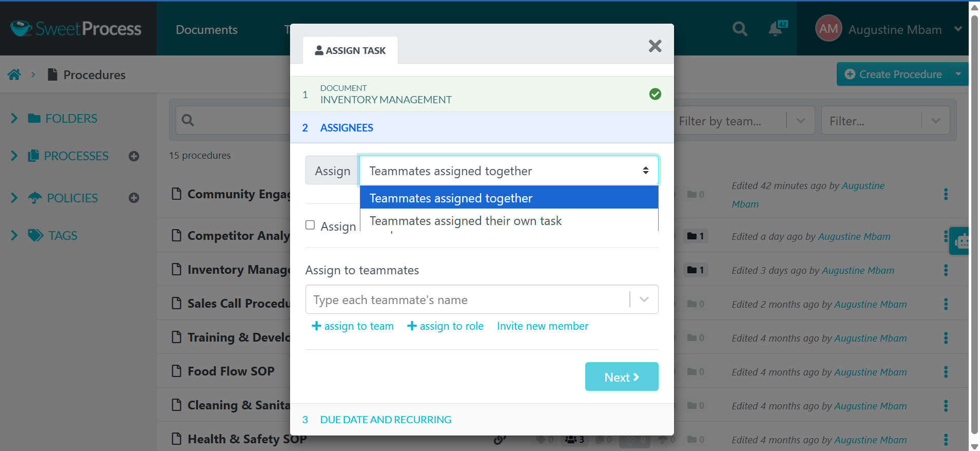Open three-dot menu for Community Engagement row

pos(946,194)
